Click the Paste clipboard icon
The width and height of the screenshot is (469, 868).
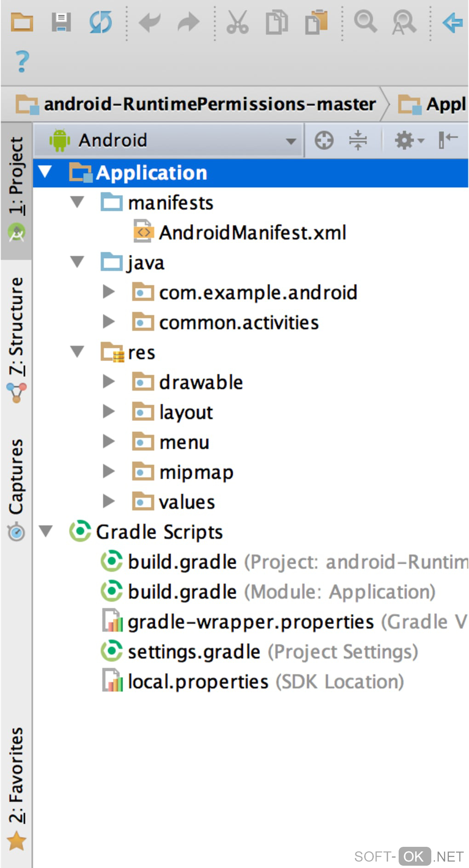(x=316, y=22)
